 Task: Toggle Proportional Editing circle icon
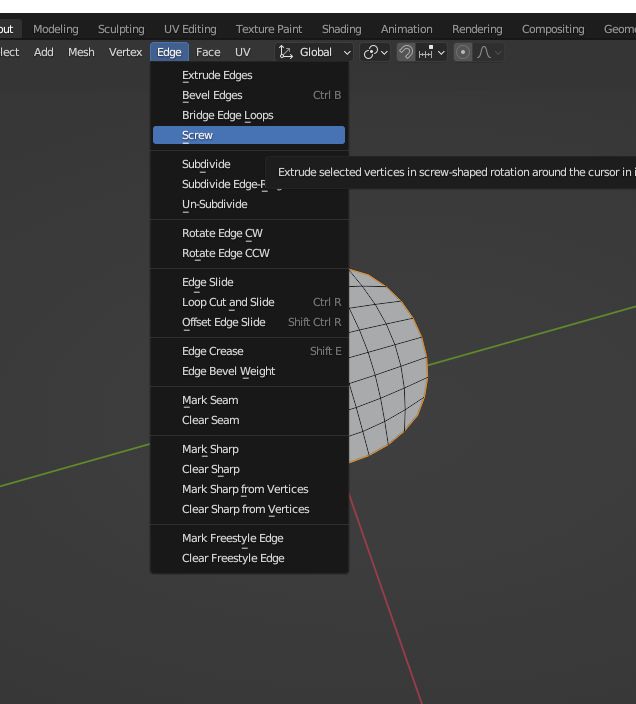(x=463, y=53)
